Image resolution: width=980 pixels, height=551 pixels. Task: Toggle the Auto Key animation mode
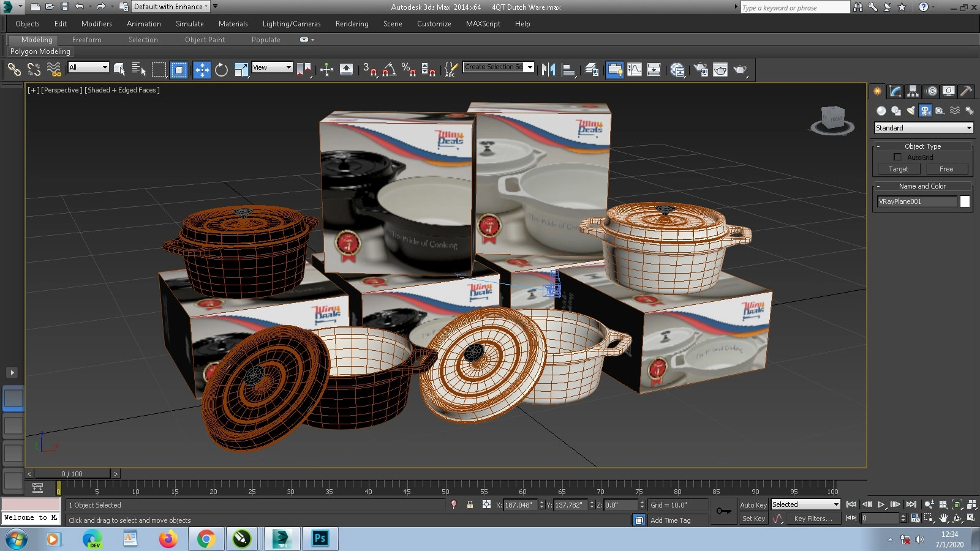(753, 505)
